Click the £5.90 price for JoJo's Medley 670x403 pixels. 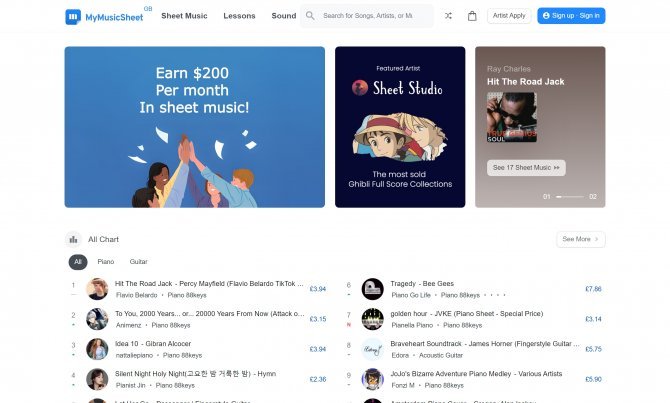click(x=593, y=379)
